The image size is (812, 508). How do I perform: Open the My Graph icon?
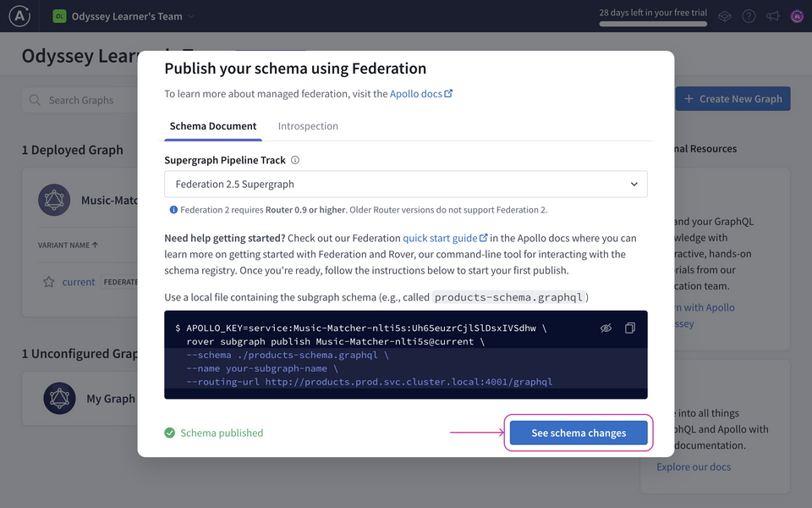pyautogui.click(x=59, y=399)
